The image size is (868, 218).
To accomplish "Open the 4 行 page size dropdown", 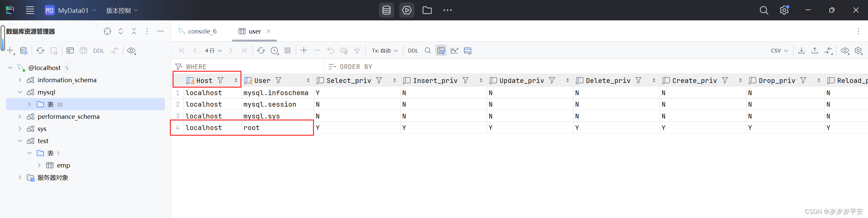I will click(x=213, y=50).
